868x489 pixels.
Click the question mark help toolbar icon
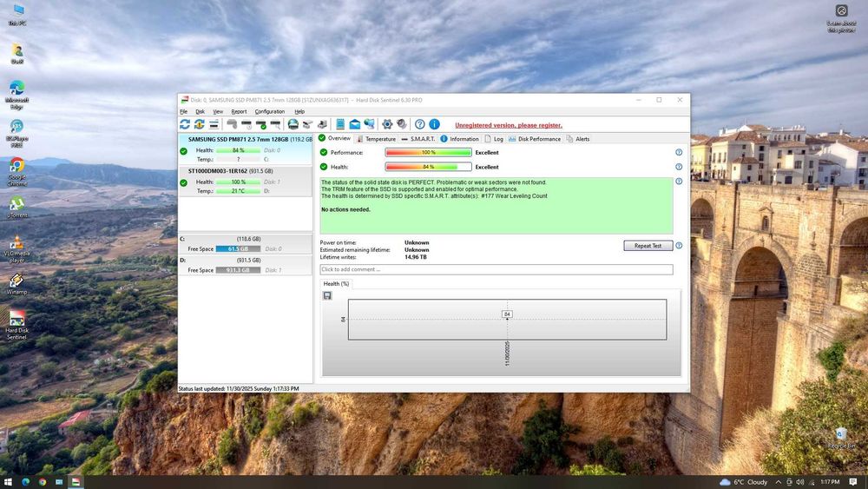[420, 124]
